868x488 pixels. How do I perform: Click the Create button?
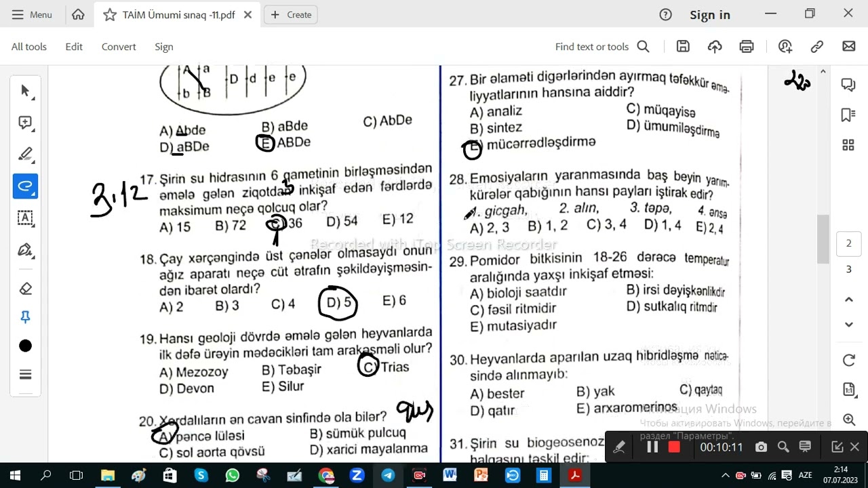pyautogui.click(x=292, y=14)
